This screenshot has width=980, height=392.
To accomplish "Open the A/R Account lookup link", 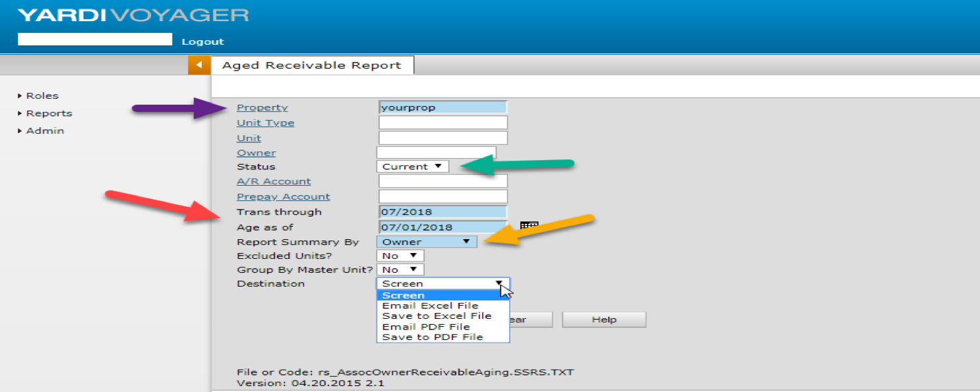I will (274, 181).
